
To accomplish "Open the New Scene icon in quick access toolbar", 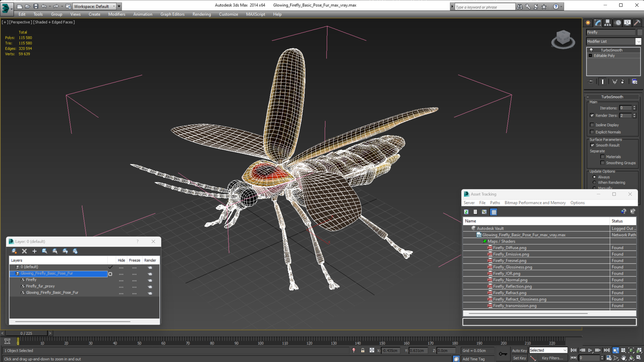I will [19, 6].
